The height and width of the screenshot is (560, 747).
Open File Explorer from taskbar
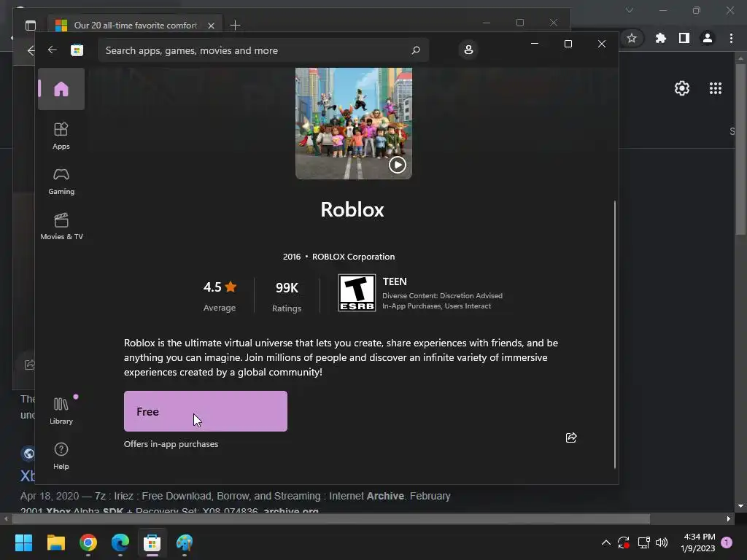click(x=55, y=542)
